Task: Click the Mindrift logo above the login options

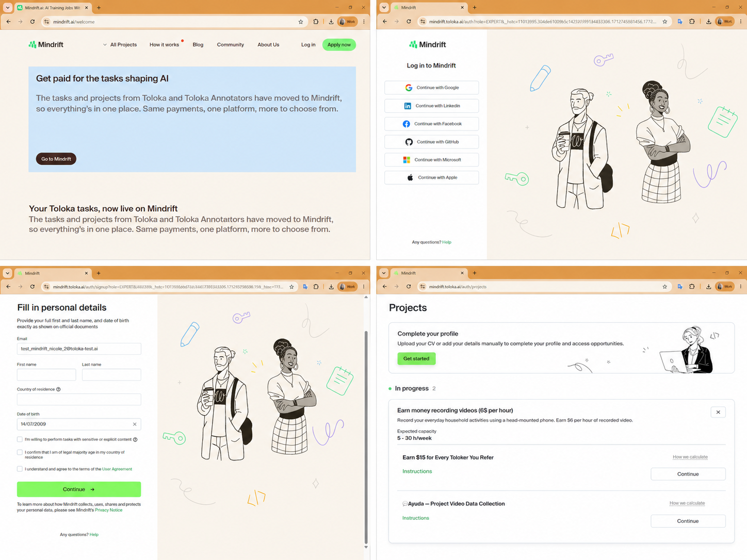Action: [x=427, y=45]
